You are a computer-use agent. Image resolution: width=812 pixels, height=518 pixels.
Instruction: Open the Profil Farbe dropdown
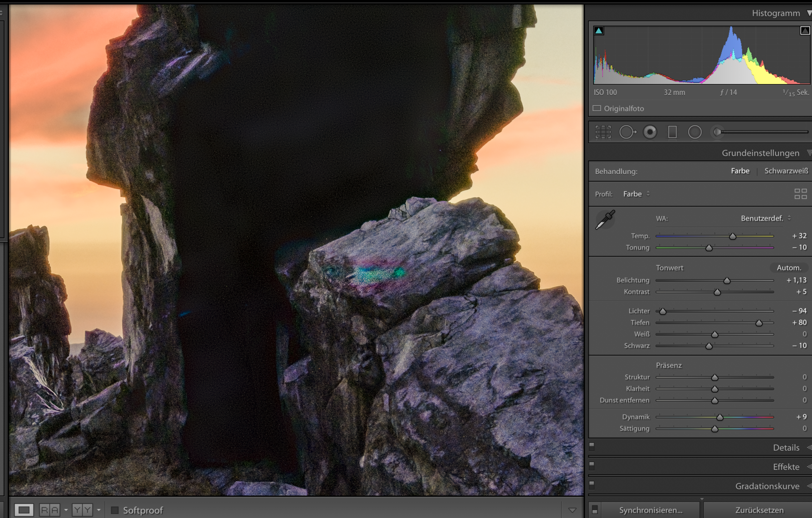636,194
